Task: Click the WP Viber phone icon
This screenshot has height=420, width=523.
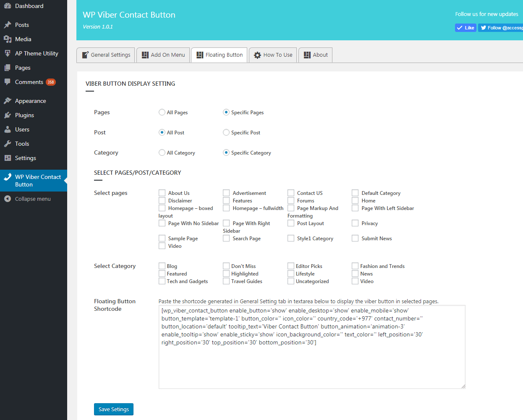Action: [x=8, y=177]
